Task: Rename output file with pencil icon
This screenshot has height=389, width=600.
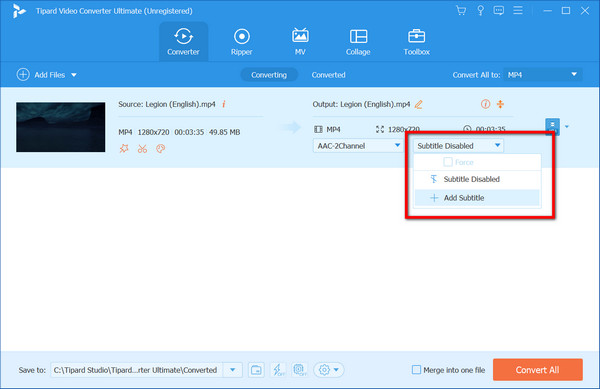Action: coord(419,104)
